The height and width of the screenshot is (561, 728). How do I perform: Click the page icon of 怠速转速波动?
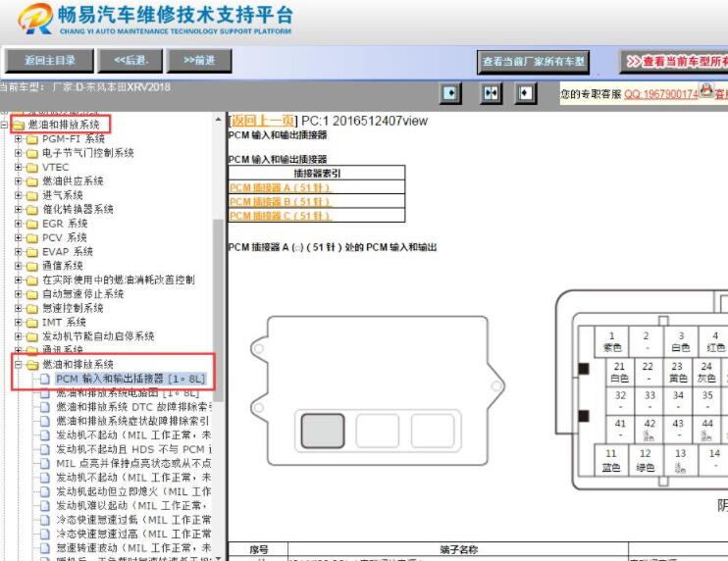pos(44,548)
